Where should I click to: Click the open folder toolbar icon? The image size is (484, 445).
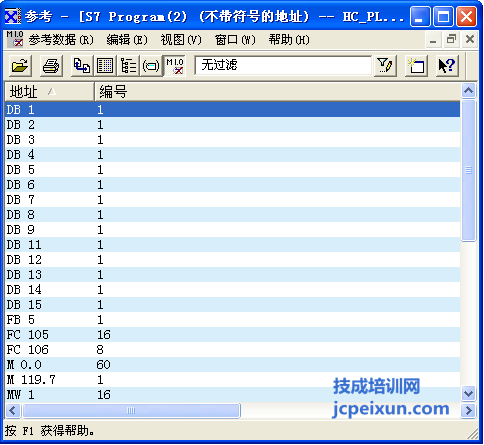click(20, 66)
